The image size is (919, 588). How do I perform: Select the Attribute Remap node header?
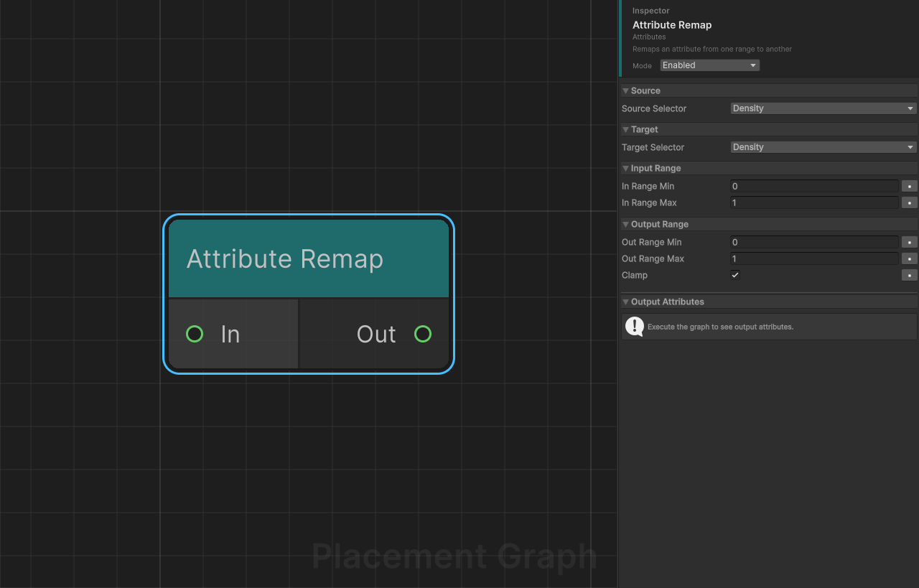309,258
